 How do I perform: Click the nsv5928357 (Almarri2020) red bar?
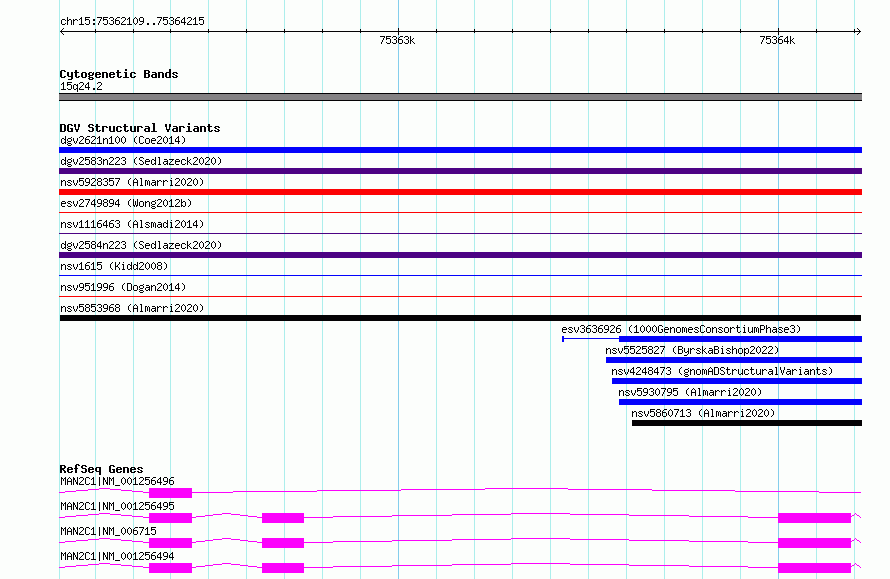(x=460, y=192)
